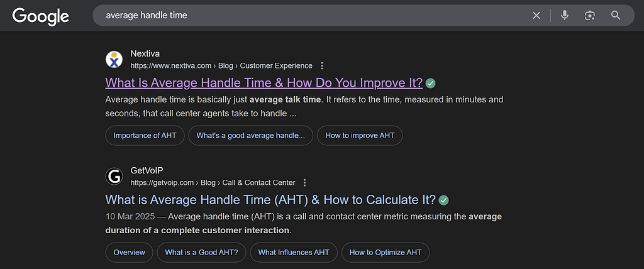Clear the search query with X icon
The width and height of the screenshot is (644, 269).
coord(536,16)
